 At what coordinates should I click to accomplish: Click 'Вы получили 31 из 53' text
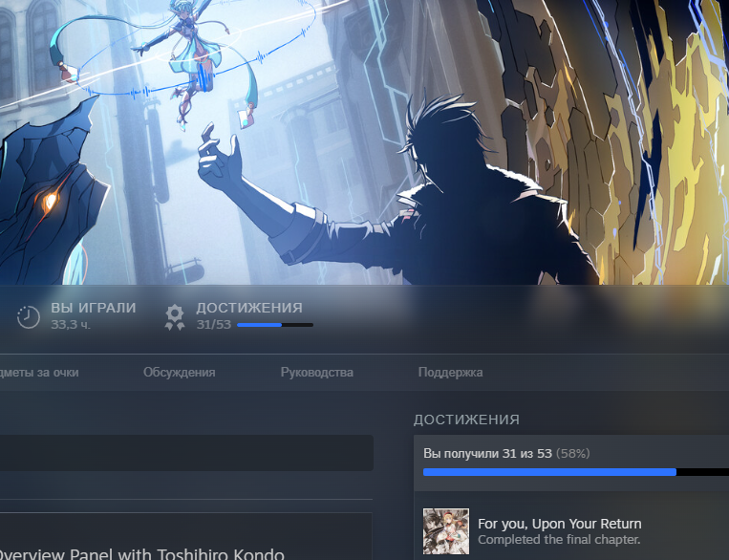pyautogui.click(x=487, y=454)
